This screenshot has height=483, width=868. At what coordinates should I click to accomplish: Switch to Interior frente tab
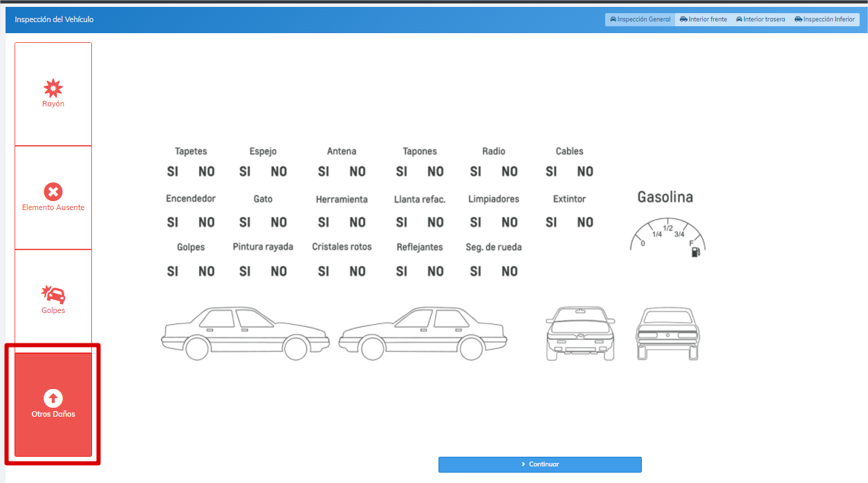(x=703, y=19)
